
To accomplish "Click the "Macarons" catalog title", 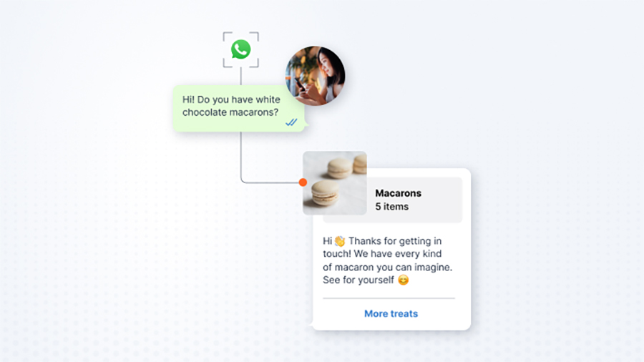I will 398,193.
